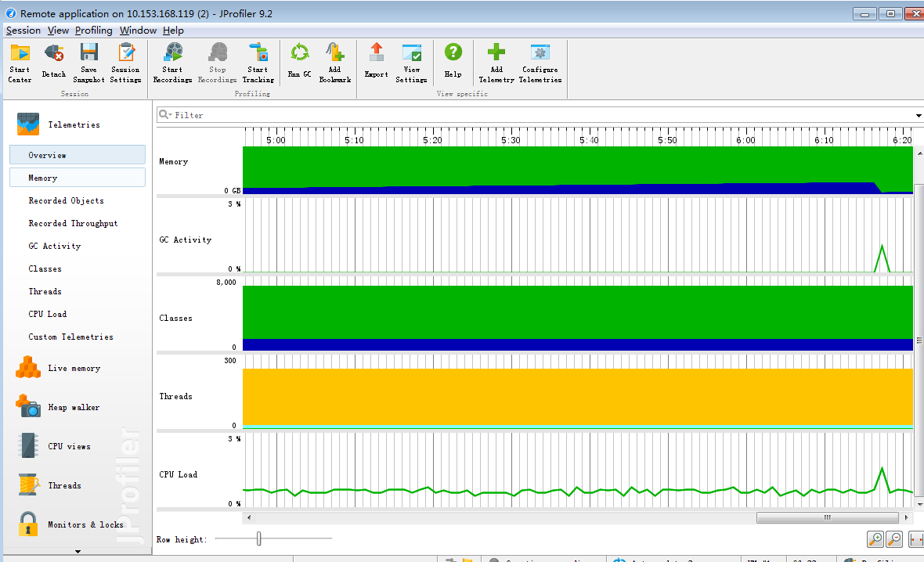The image size is (924, 562).
Task: Open the Session menu
Action: pyautogui.click(x=23, y=30)
